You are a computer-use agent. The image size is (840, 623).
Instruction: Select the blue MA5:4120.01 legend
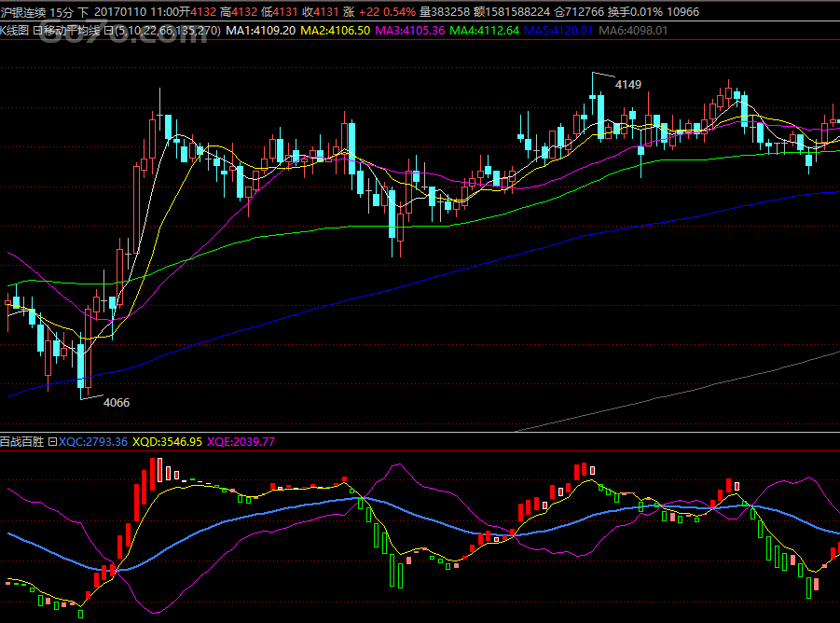coord(558,31)
